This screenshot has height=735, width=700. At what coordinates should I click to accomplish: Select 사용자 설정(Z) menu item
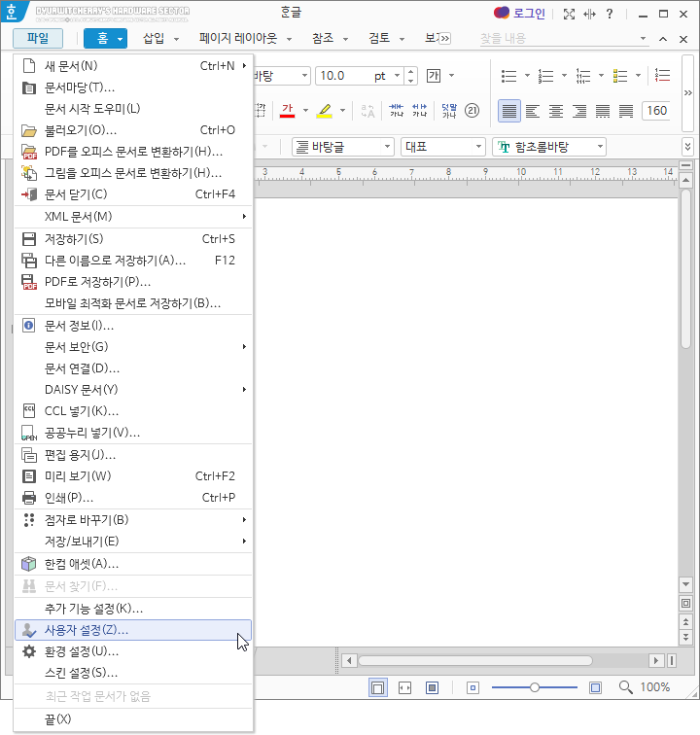coord(133,630)
